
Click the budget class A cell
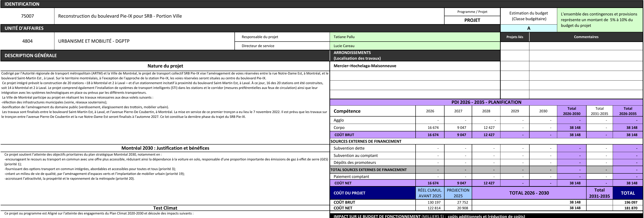[528, 28]
